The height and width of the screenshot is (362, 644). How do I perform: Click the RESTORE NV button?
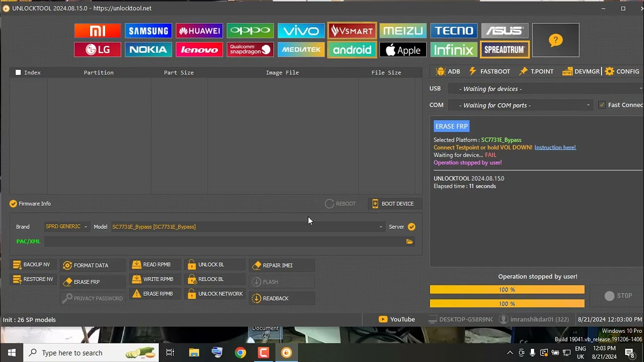33,279
